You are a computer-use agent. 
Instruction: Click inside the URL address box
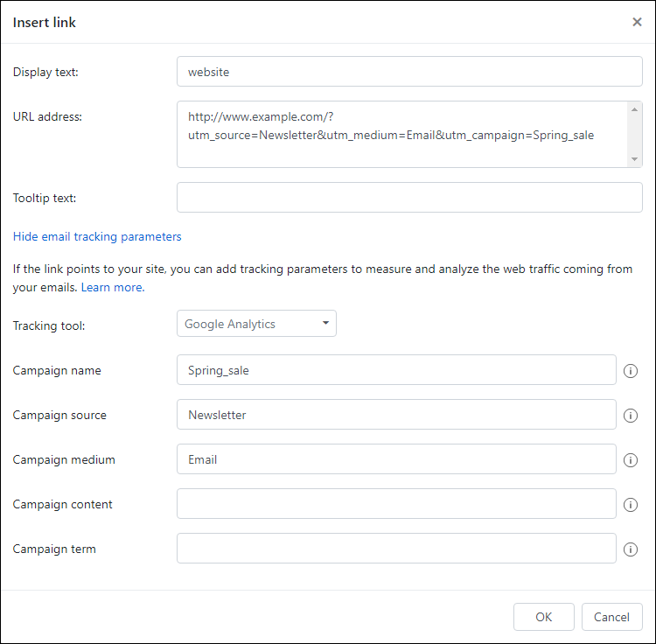coord(401,135)
